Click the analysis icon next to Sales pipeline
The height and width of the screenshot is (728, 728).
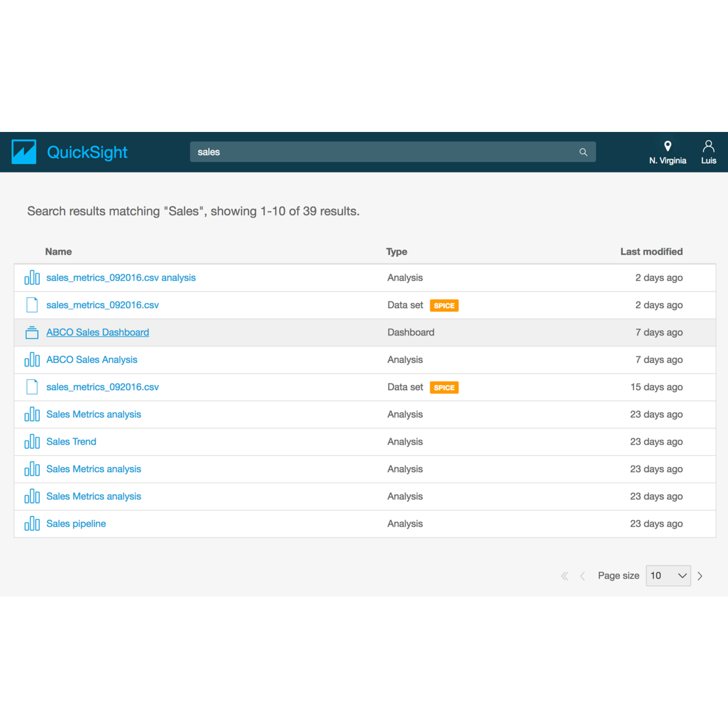pyautogui.click(x=32, y=523)
